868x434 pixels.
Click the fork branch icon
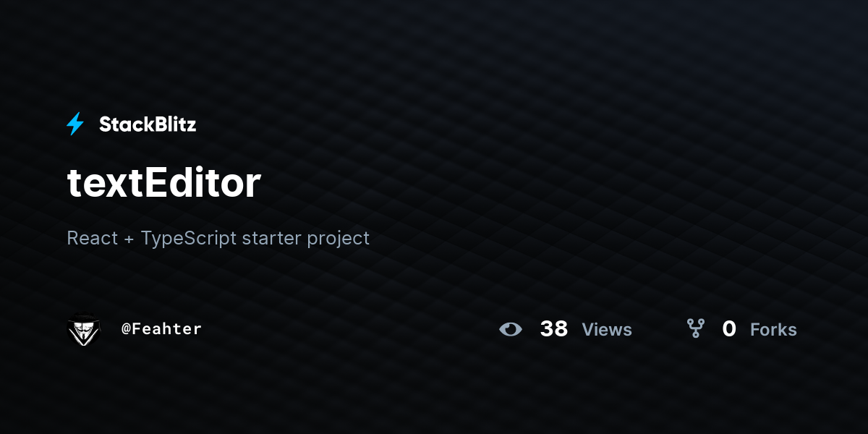pyautogui.click(x=696, y=329)
